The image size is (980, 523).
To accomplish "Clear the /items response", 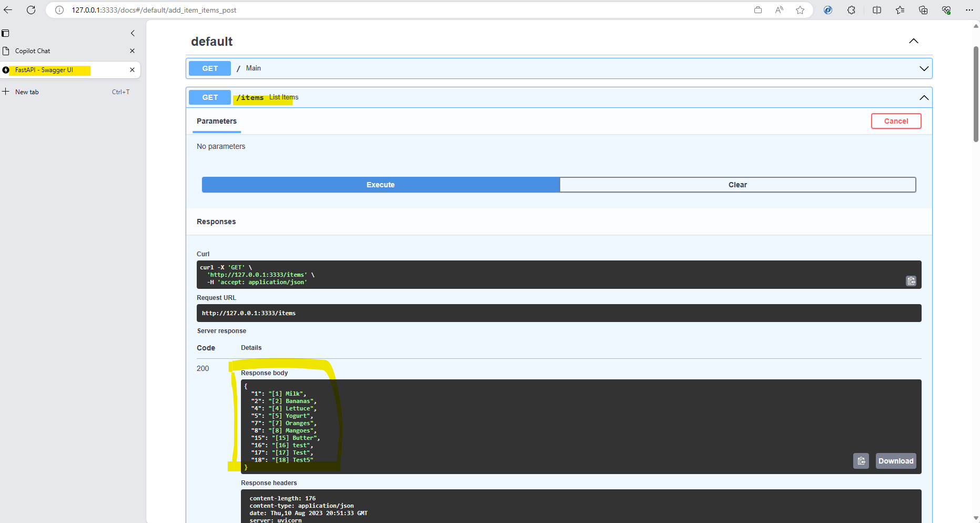I will (x=737, y=184).
